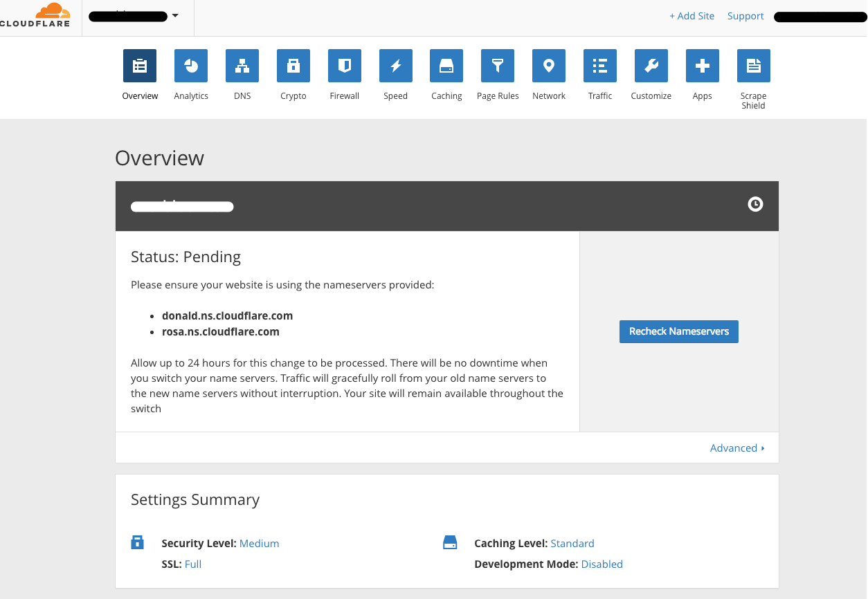Open the Caching drive icon

446,66
